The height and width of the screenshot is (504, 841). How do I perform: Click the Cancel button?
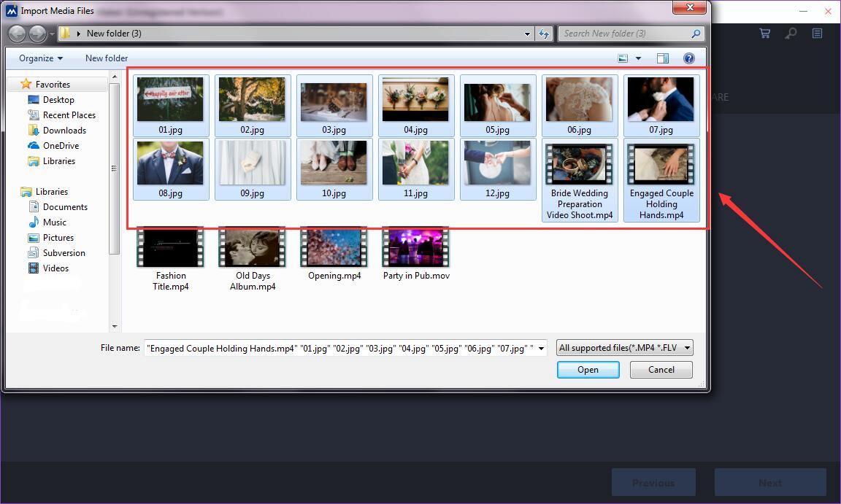coord(661,370)
